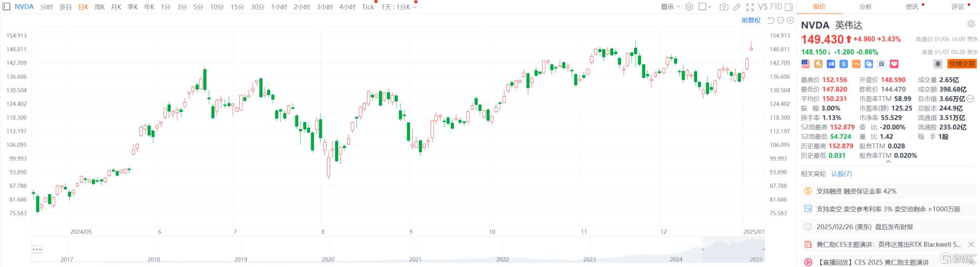Select the pencil drawing tool
980x267 pixels.
pos(737,7)
